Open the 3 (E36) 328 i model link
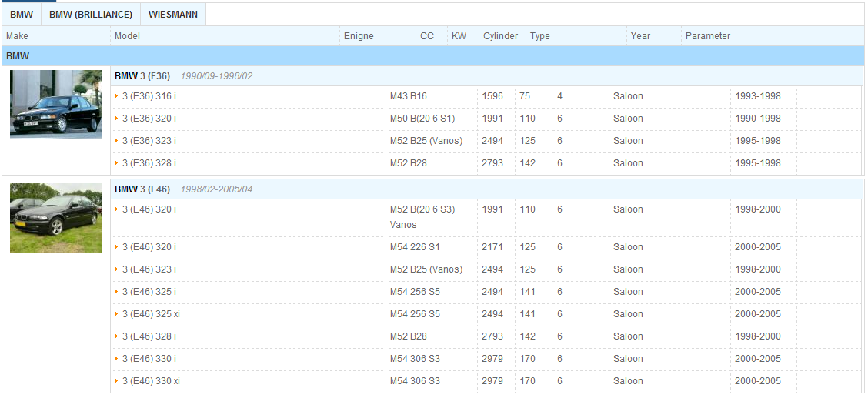868x395 pixels. point(149,163)
